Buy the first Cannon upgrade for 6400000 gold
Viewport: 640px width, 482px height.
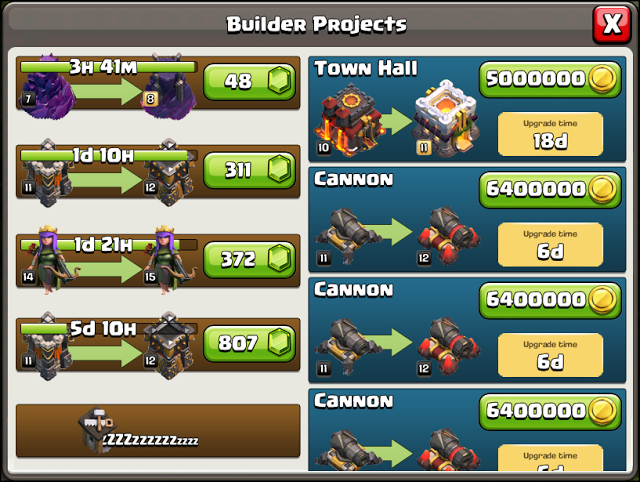click(x=550, y=190)
